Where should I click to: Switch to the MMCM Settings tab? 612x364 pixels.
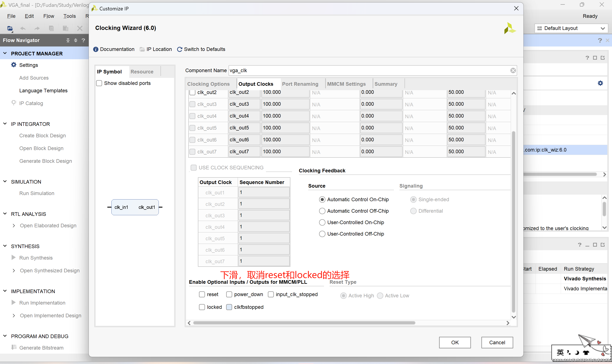click(347, 84)
